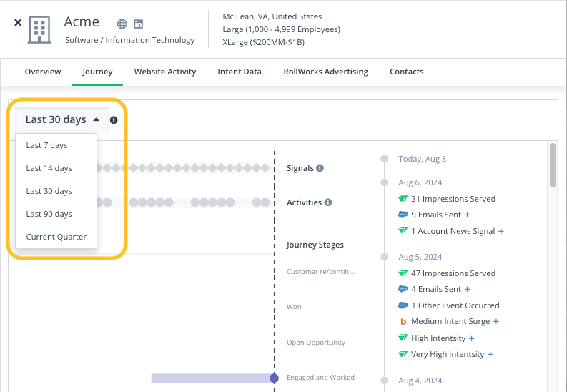Choose Last 14 days option

pos(56,168)
